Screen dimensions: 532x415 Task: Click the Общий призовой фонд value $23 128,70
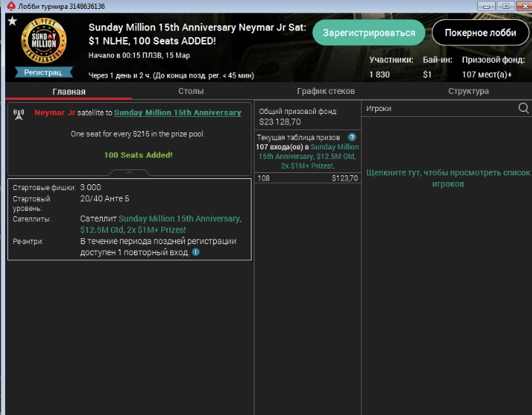pos(280,122)
